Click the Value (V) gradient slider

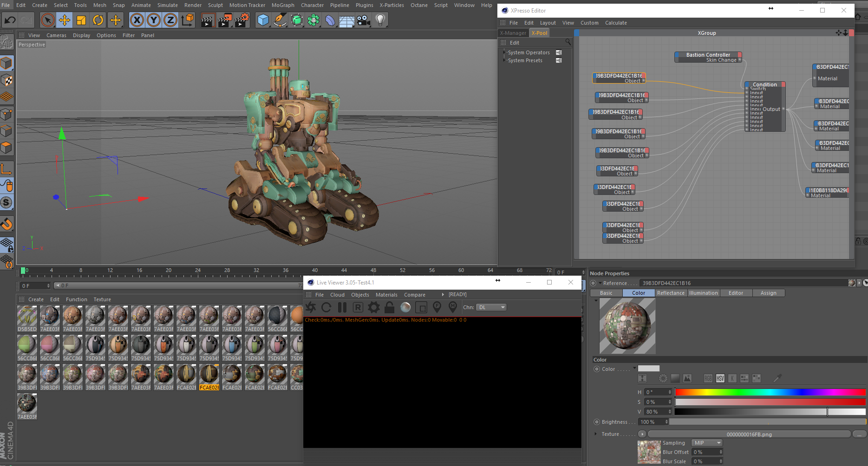click(x=770, y=412)
